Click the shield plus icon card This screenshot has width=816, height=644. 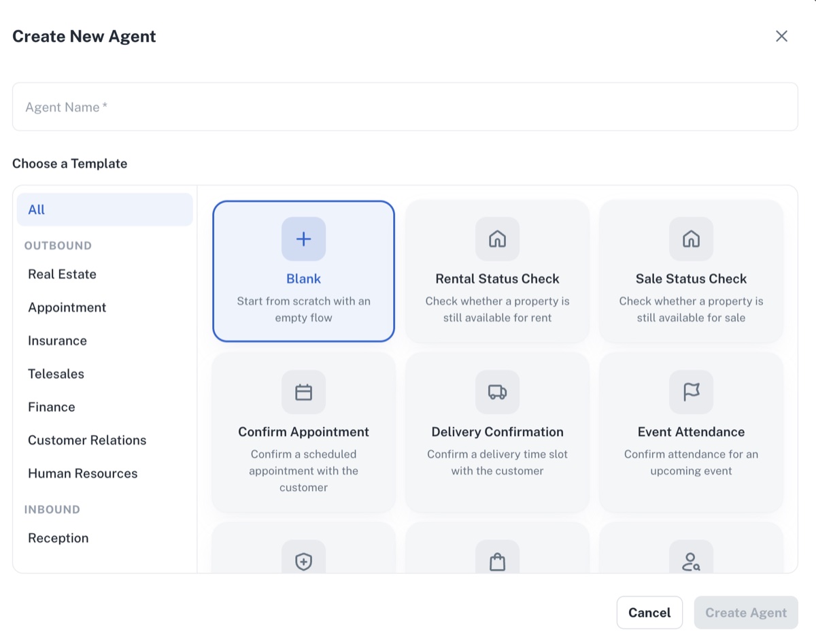tap(303, 548)
